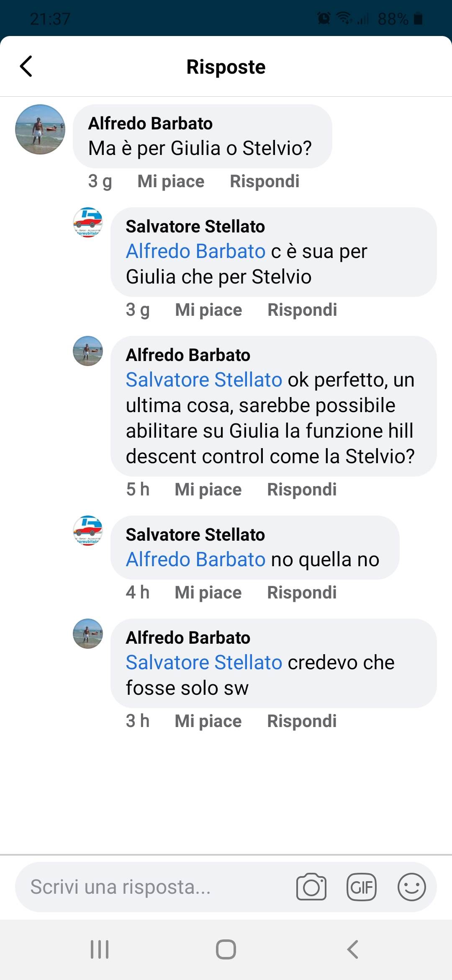The image size is (452, 980).
Task: Like the 'no quella no' reply
Action: click(x=208, y=593)
